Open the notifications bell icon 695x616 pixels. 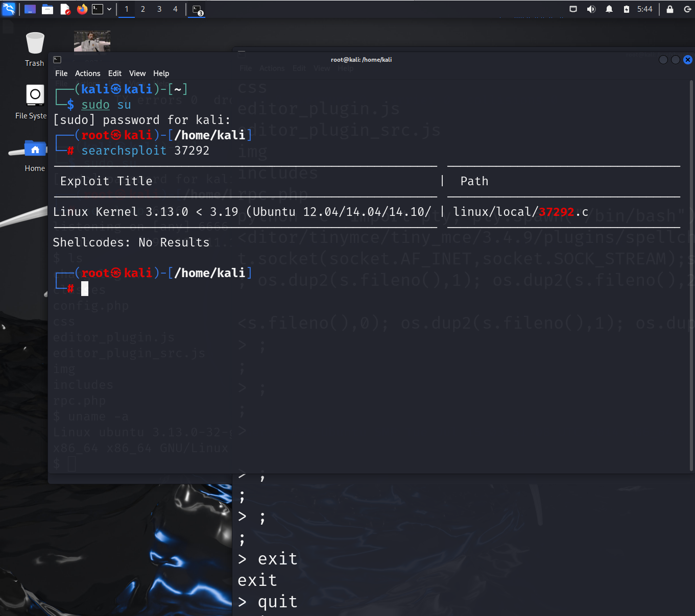tap(609, 9)
